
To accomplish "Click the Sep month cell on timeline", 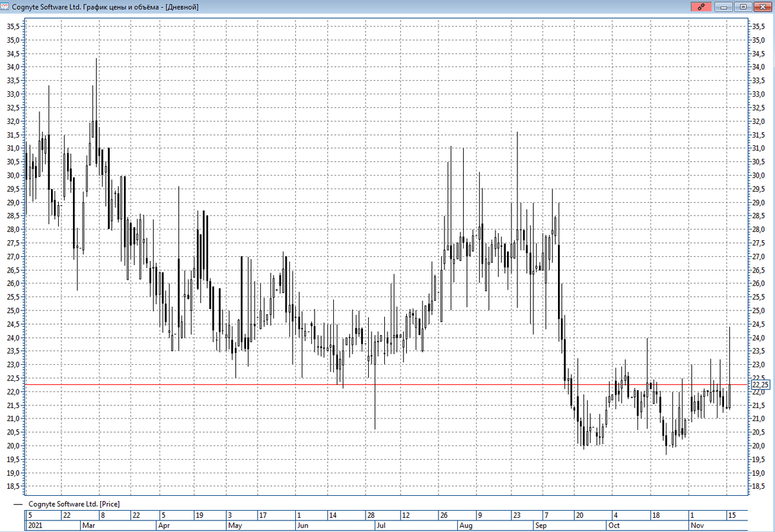I will click(x=570, y=526).
